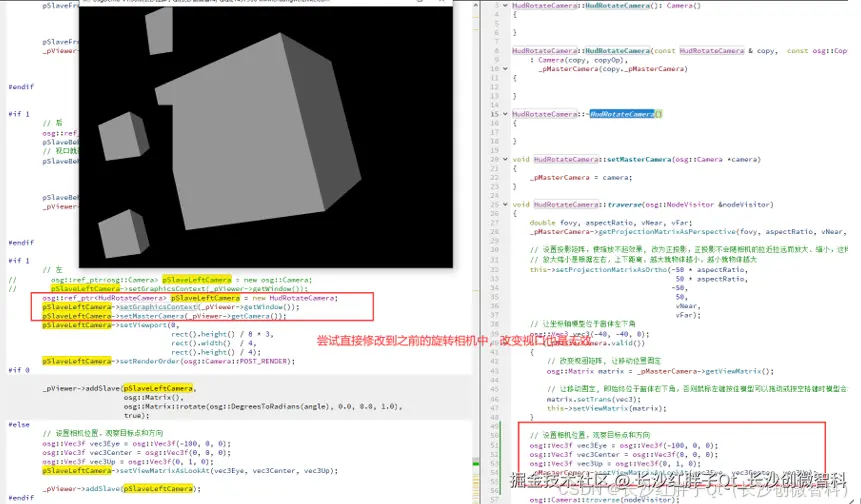This screenshot has width=861, height=504.
Task: Click line number 22 in the right editor gutter
Action: pyautogui.click(x=494, y=177)
